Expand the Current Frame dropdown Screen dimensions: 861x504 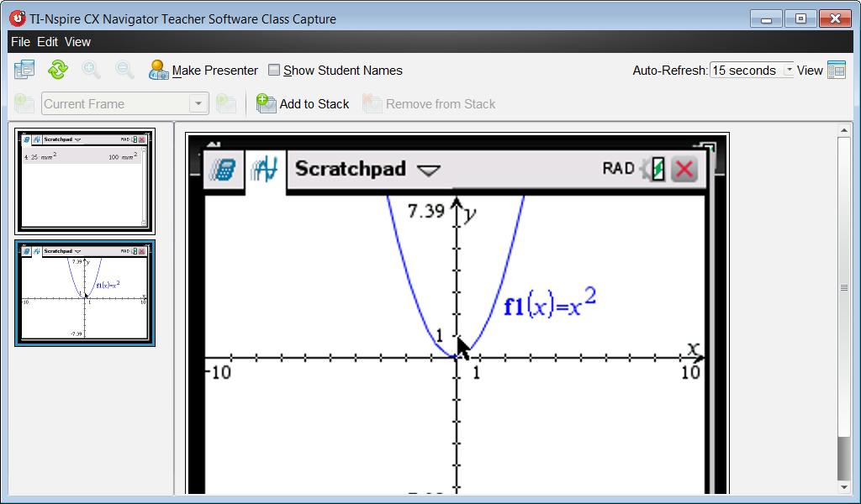pyautogui.click(x=198, y=103)
